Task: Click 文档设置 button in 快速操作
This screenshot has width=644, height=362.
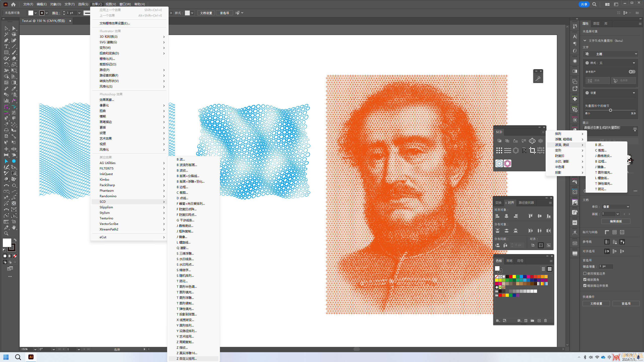Action: click(x=596, y=304)
